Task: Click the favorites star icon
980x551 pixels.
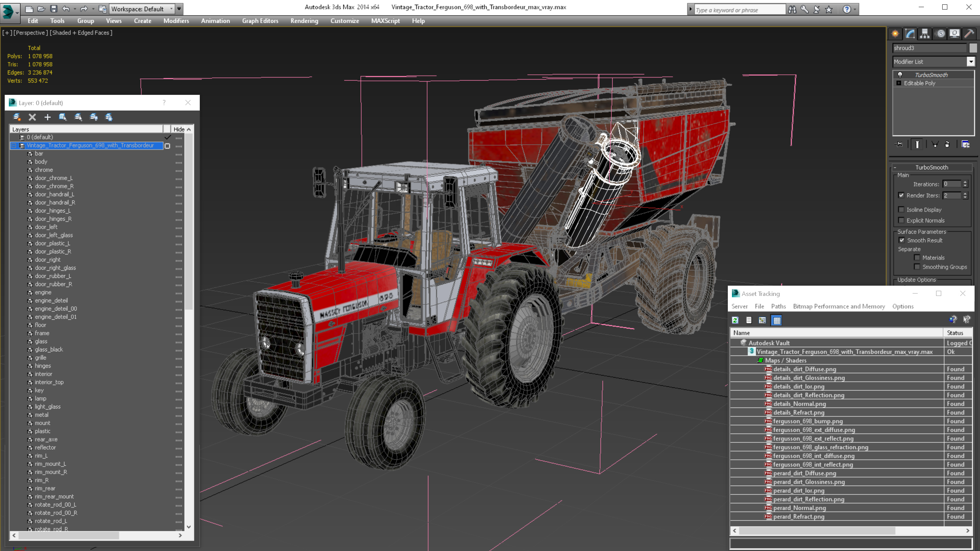Action: coord(829,9)
